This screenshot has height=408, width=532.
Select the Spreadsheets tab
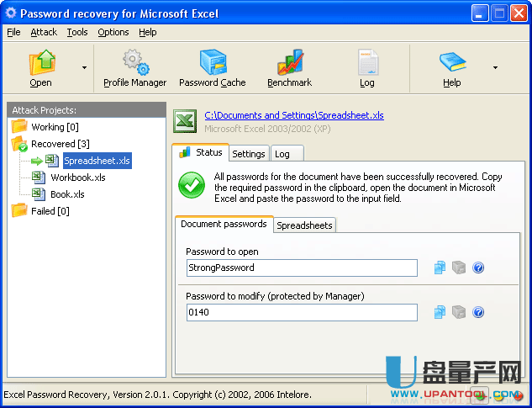tap(304, 225)
